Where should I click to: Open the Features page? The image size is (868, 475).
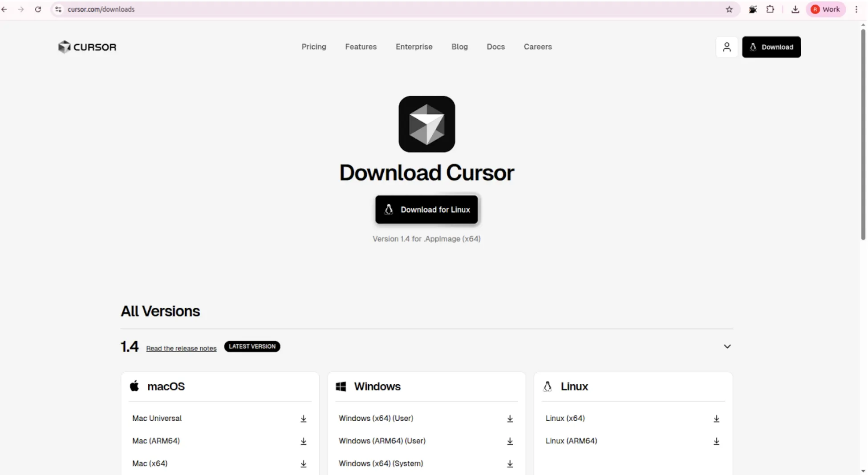[361, 47]
